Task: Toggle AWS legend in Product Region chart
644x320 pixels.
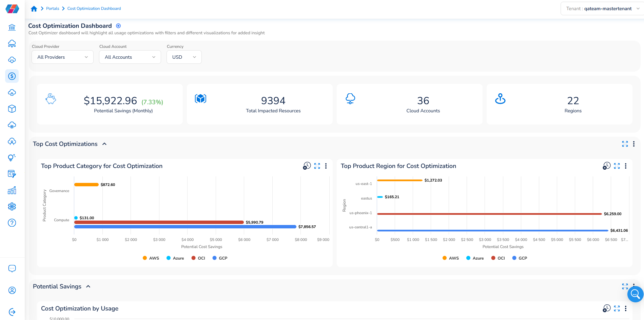Action: pyautogui.click(x=451, y=258)
